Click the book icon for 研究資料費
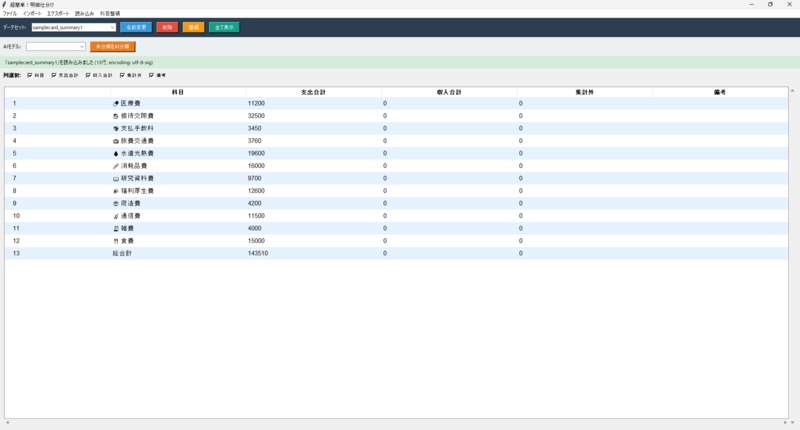The image size is (800, 430). (x=116, y=178)
